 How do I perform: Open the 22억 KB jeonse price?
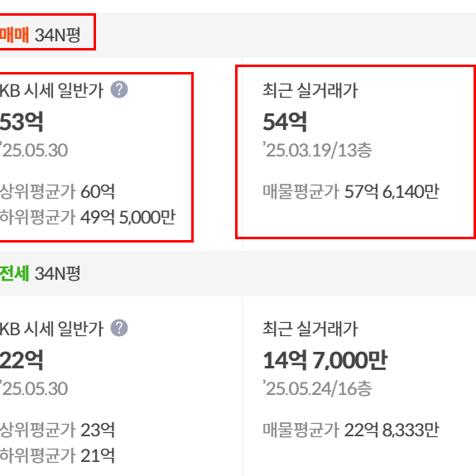click(x=22, y=360)
